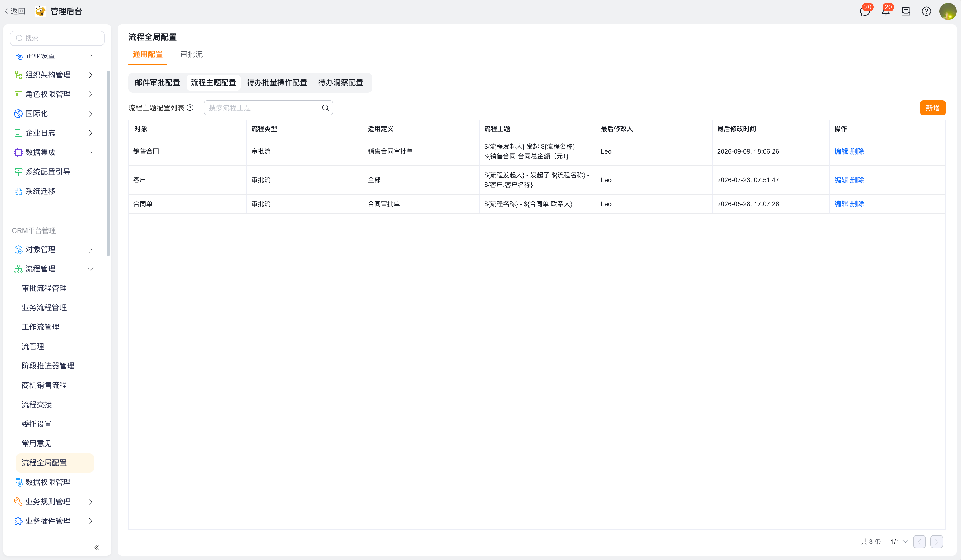The width and height of the screenshot is (961, 560).
Task: Open the 1/1 page selector dropdown
Action: pos(899,541)
